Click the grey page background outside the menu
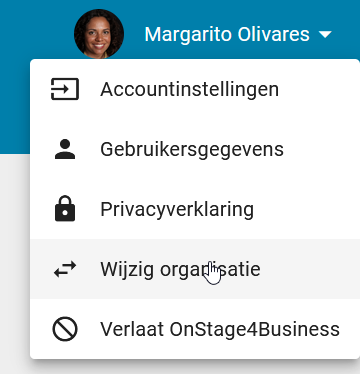 [14, 263]
